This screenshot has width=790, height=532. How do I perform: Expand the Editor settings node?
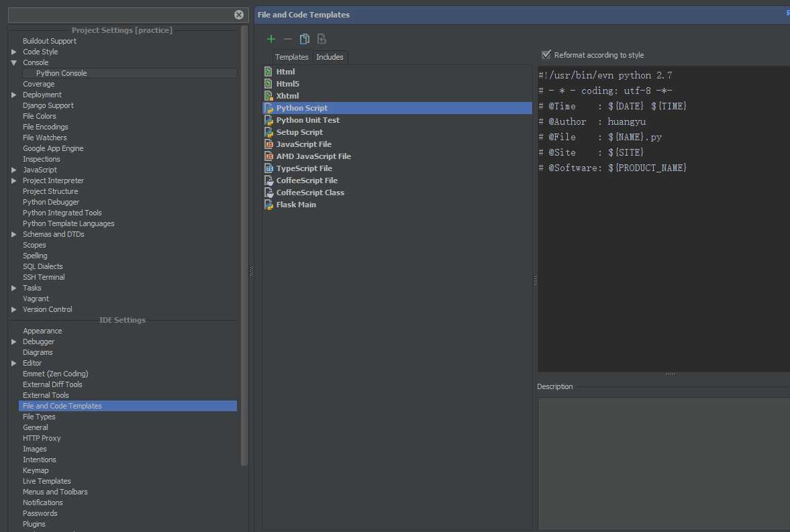13,363
